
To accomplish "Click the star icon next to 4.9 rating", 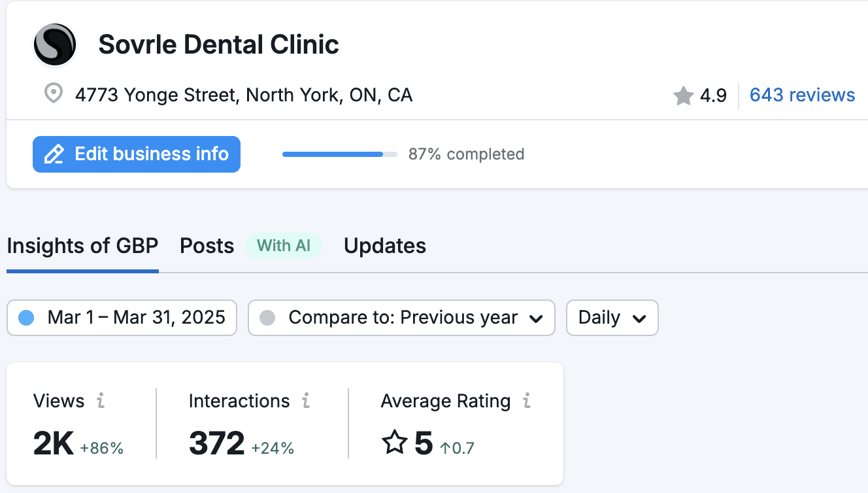I will pyautogui.click(x=682, y=95).
